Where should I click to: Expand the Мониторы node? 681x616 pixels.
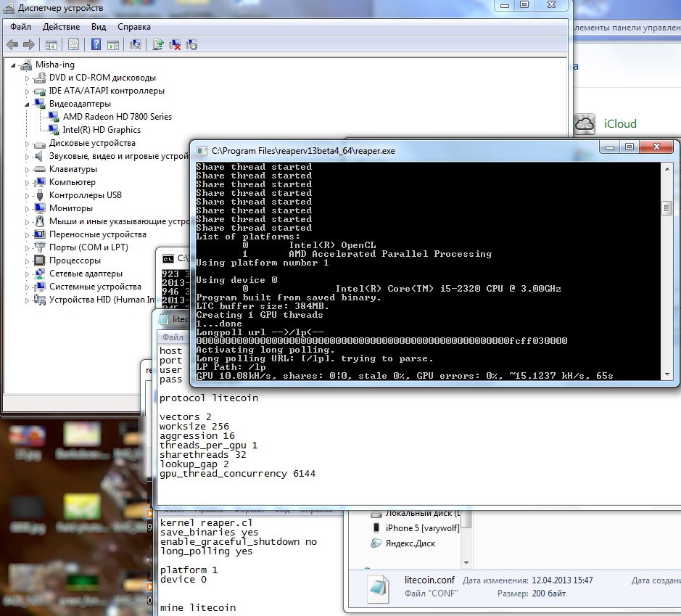(x=27, y=209)
